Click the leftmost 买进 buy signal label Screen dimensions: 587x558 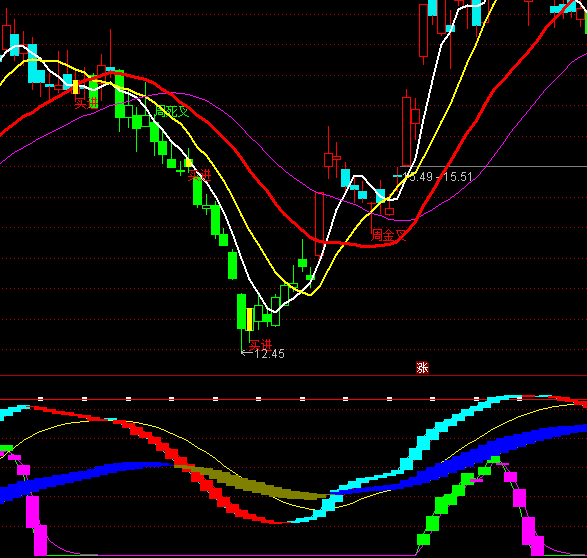pos(86,103)
